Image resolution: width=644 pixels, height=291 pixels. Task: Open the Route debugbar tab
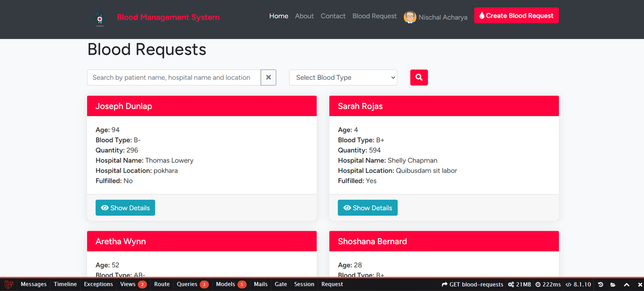pyautogui.click(x=162, y=284)
